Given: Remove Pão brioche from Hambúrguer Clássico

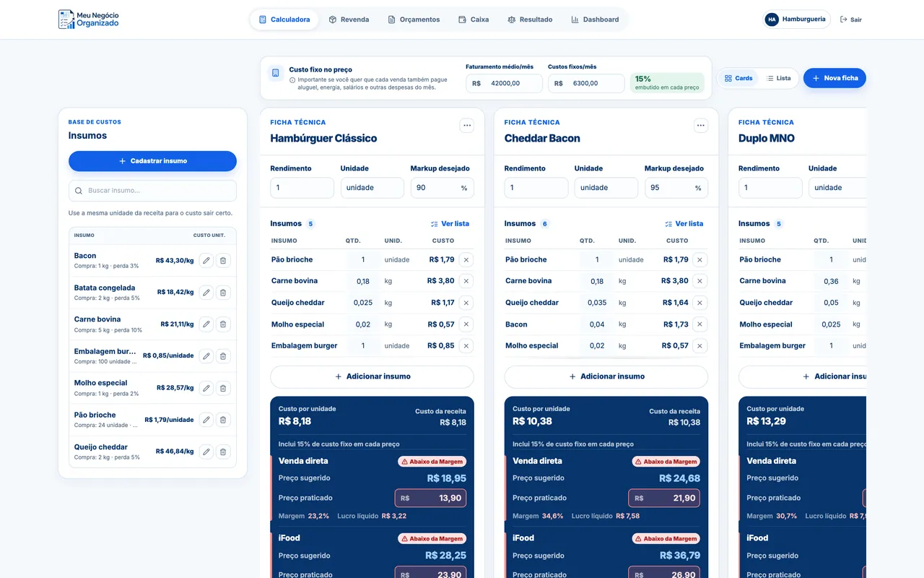Looking at the screenshot, I should point(466,259).
